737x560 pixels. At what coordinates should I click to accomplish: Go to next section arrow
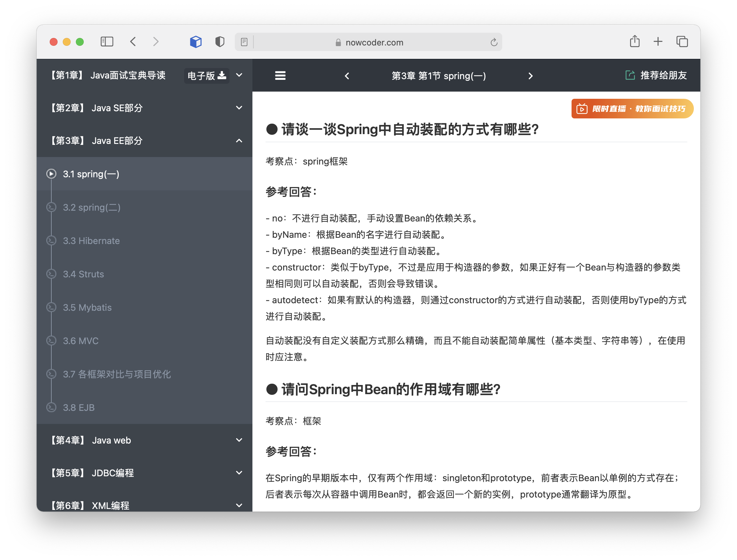(x=530, y=76)
